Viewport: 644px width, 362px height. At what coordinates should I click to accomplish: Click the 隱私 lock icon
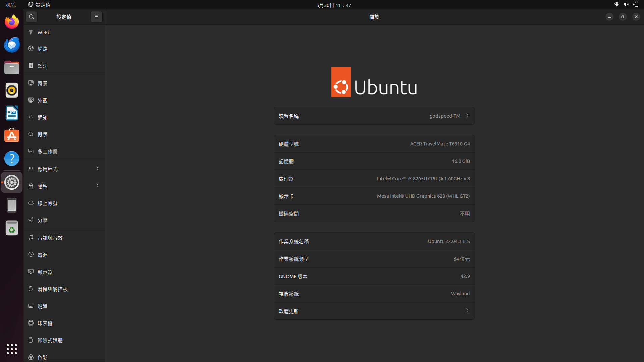(x=31, y=186)
